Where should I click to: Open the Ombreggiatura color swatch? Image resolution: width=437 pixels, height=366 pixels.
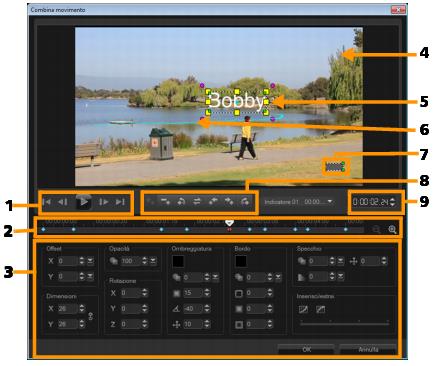[x=178, y=261]
